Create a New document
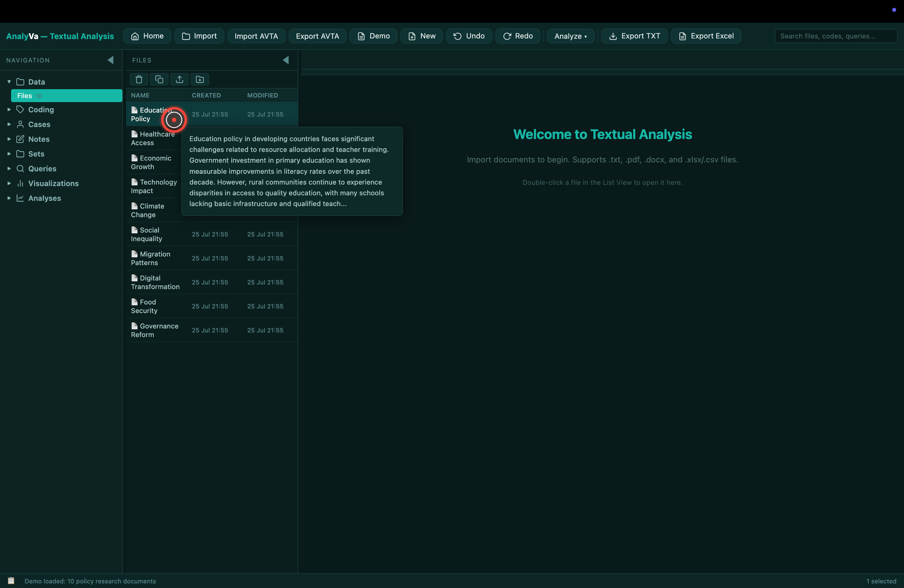904x588 pixels. [422, 36]
